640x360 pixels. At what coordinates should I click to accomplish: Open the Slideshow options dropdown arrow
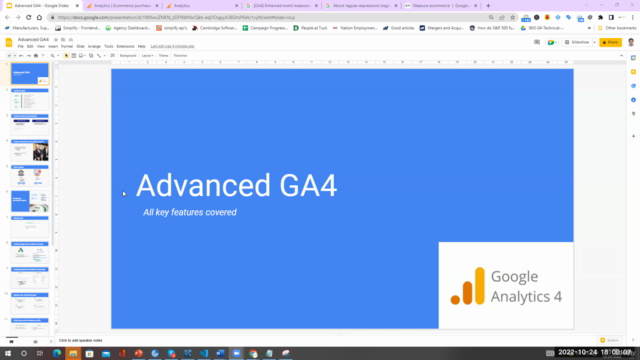pyautogui.click(x=594, y=42)
